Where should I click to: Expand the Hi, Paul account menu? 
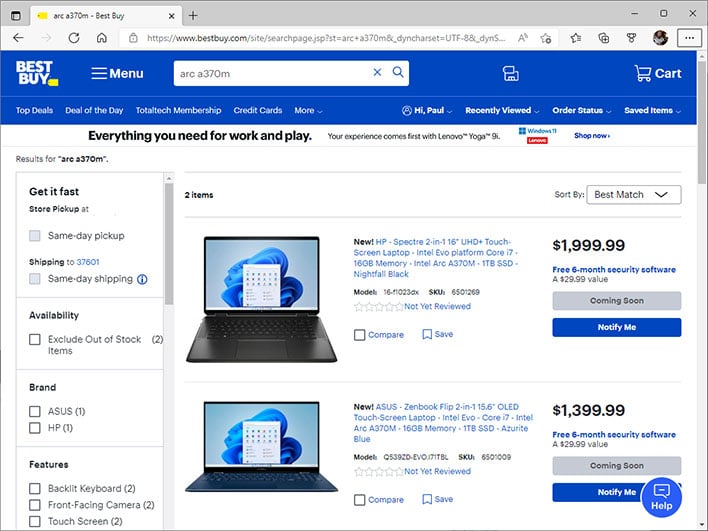click(x=427, y=111)
